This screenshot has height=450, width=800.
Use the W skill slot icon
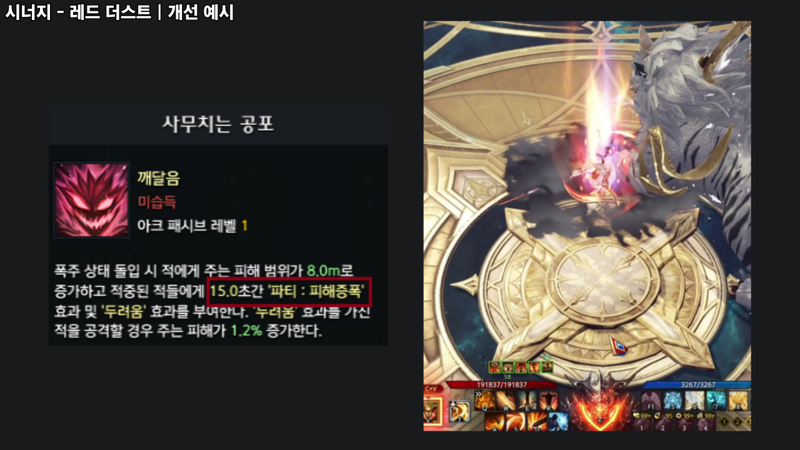coord(506,400)
